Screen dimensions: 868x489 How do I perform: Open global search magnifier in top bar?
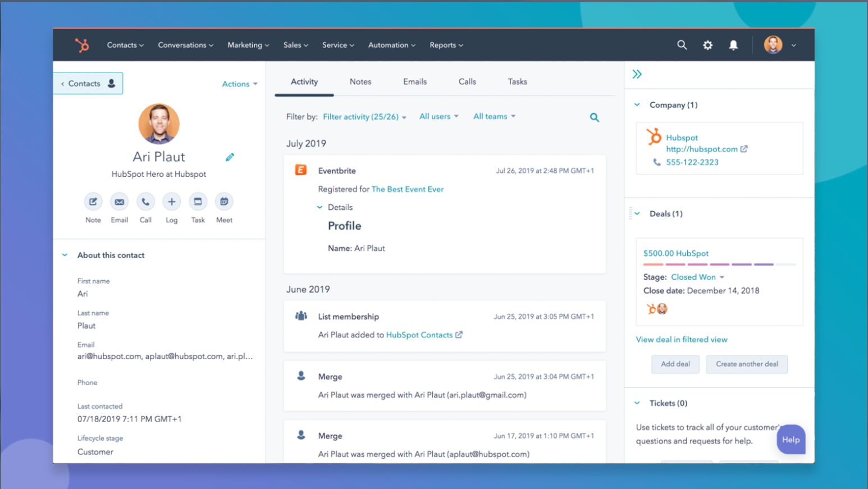(682, 45)
